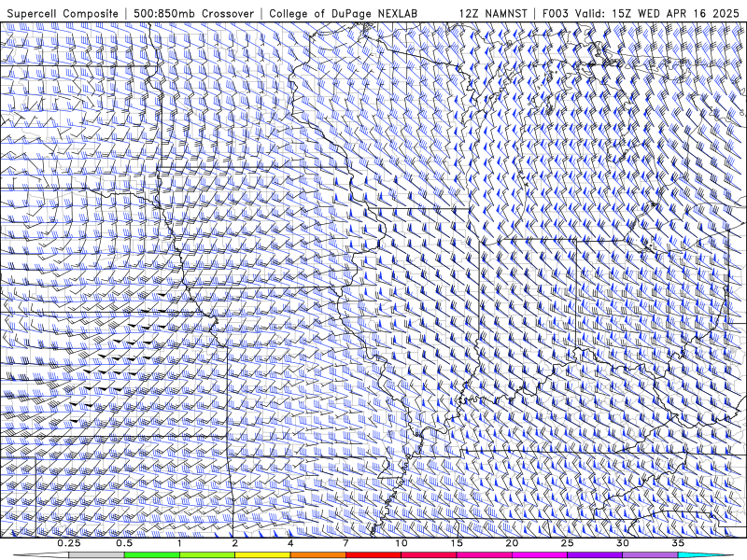Click the white below-0.25 arrow segment
The height and width of the screenshot is (560, 747).
(41, 555)
